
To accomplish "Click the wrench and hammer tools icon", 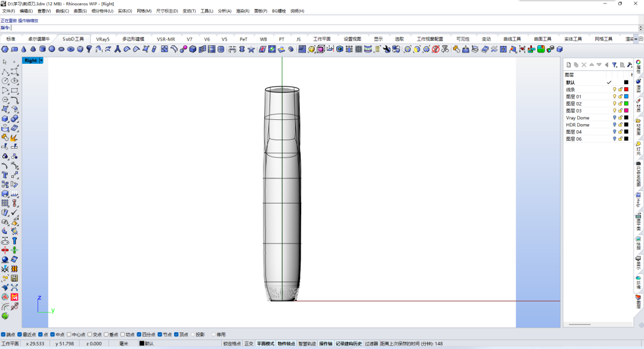I will (x=386, y=50).
